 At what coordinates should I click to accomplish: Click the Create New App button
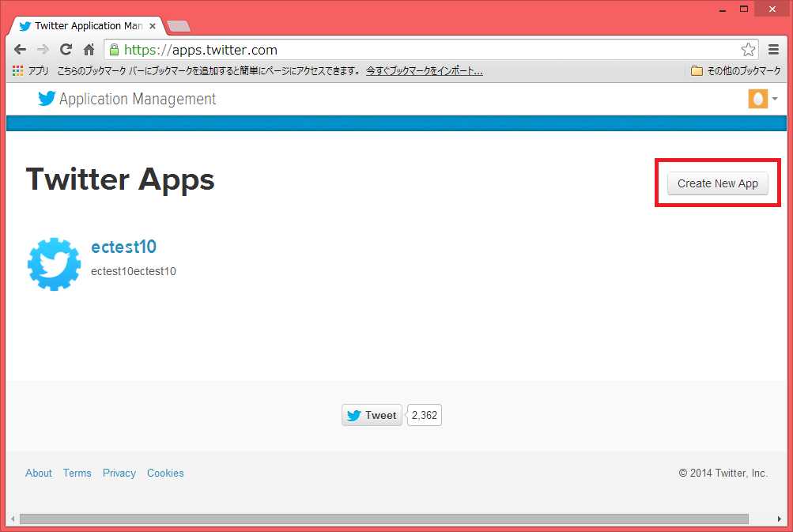718,183
